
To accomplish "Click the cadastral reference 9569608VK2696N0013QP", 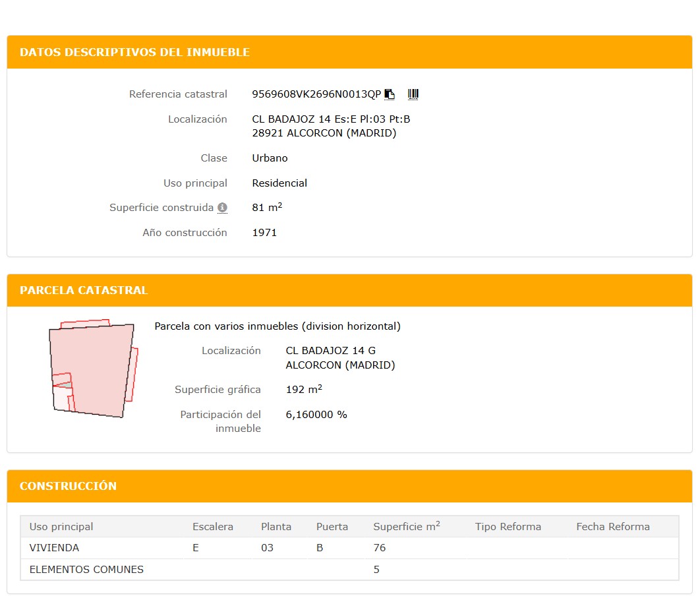I will pyautogui.click(x=316, y=94).
